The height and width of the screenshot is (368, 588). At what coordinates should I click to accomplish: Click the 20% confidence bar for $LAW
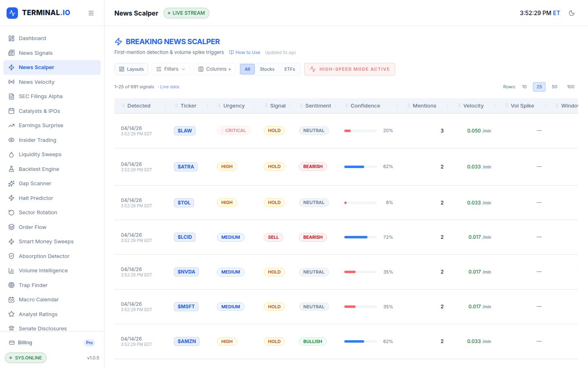tap(361, 131)
